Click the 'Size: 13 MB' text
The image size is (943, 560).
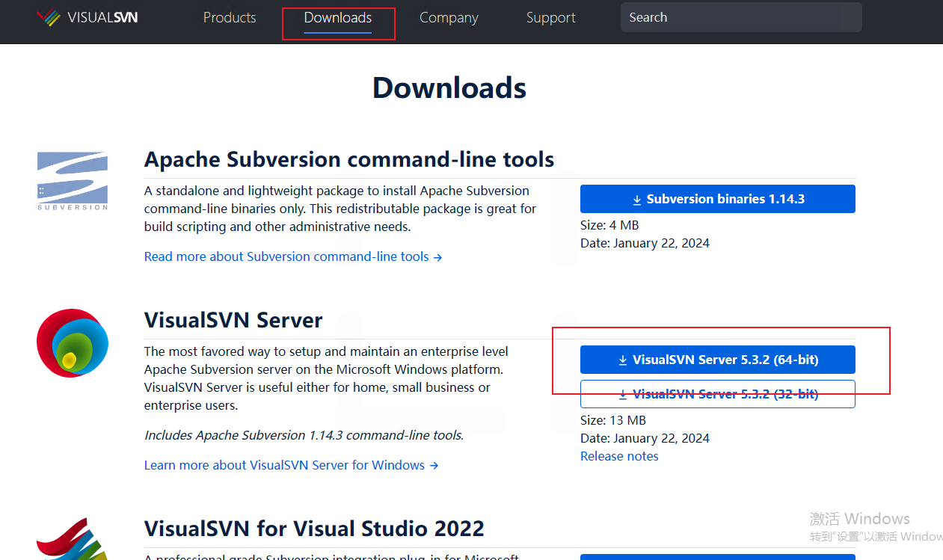pyautogui.click(x=613, y=420)
